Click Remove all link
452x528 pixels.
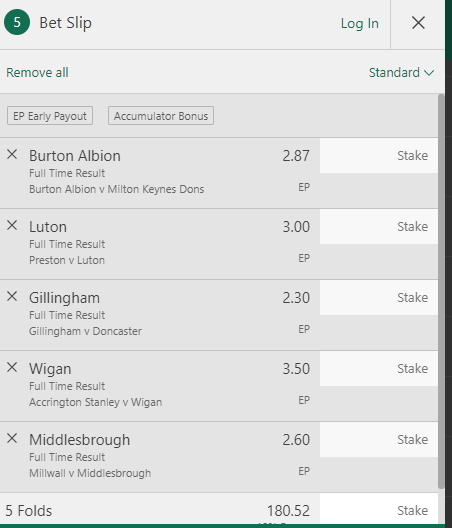click(x=37, y=72)
